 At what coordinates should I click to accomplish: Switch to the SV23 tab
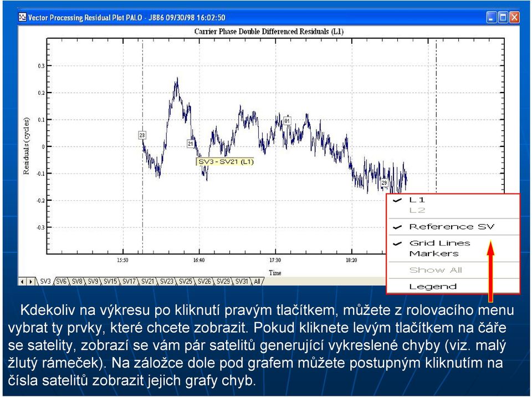tap(167, 281)
